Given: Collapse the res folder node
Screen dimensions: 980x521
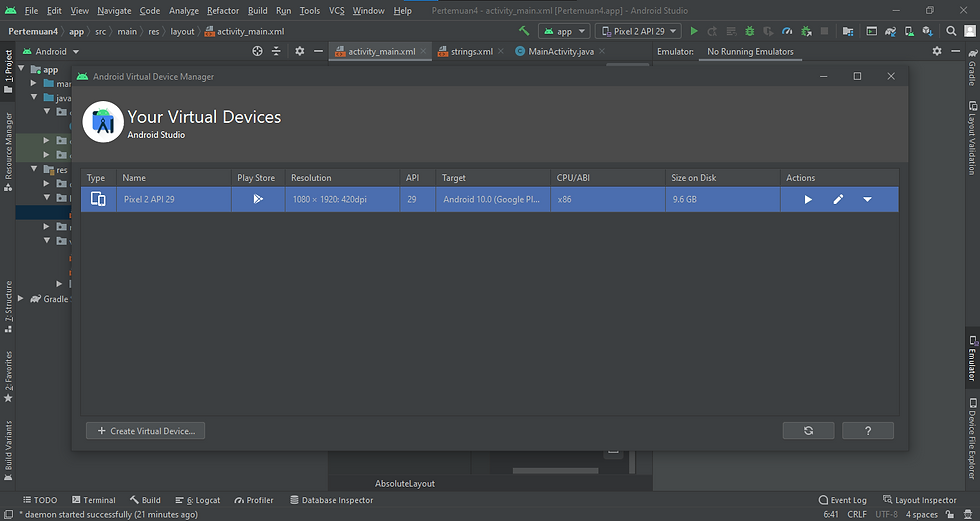Looking at the screenshot, I should click(34, 169).
